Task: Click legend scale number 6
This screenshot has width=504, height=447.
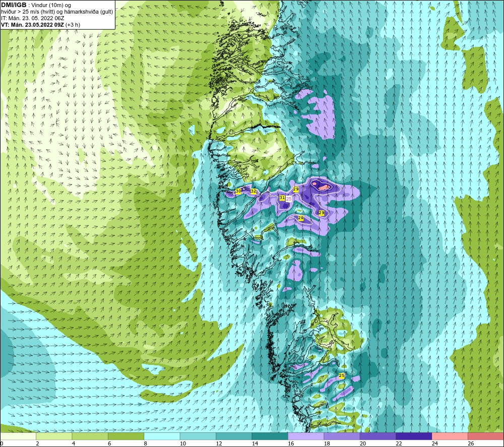Action: [109, 443]
